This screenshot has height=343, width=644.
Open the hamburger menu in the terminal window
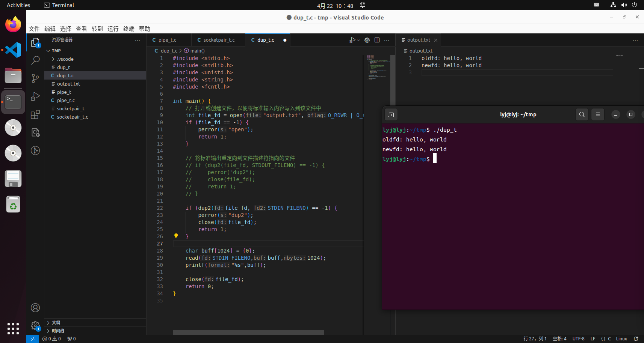pyautogui.click(x=598, y=114)
